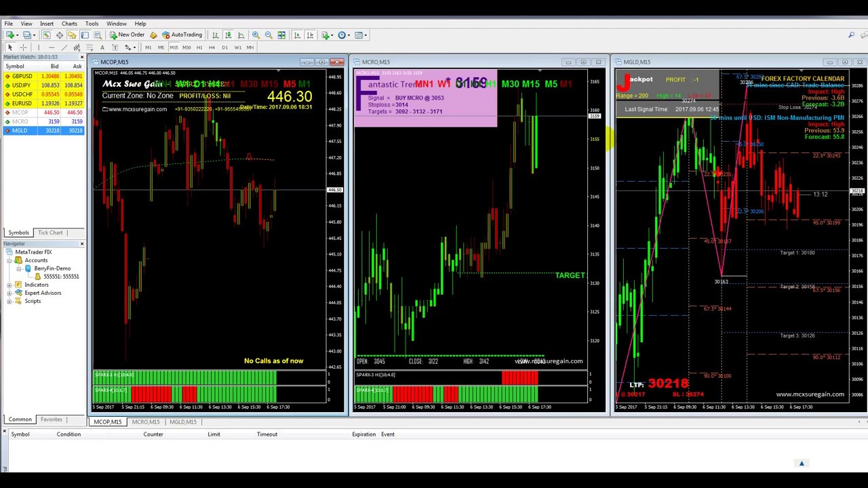The height and width of the screenshot is (488, 868).
Task: Open the Periods clock icon
Action: click(342, 35)
